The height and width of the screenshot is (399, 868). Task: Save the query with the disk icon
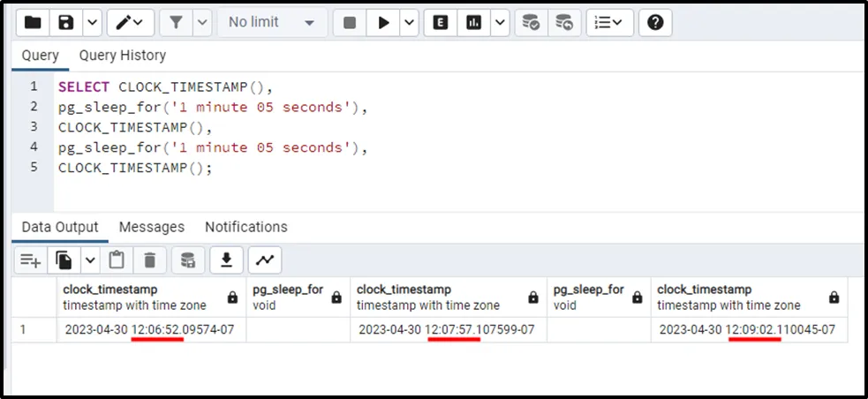point(65,23)
